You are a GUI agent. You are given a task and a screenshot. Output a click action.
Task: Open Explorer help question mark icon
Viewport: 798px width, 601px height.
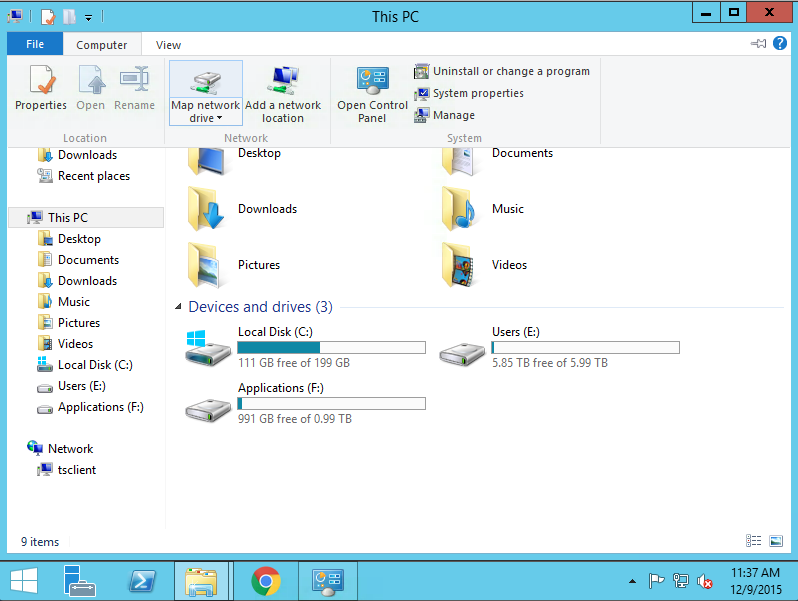(x=780, y=43)
